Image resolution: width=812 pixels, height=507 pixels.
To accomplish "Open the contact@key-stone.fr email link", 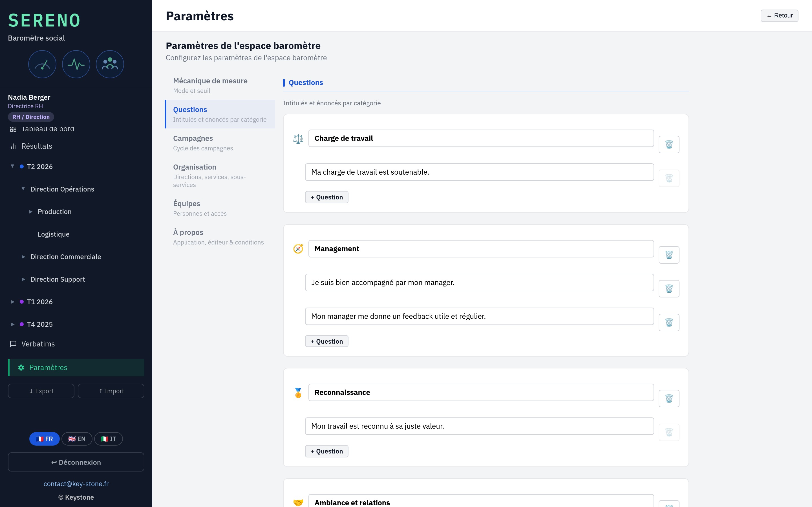I will pos(76,484).
